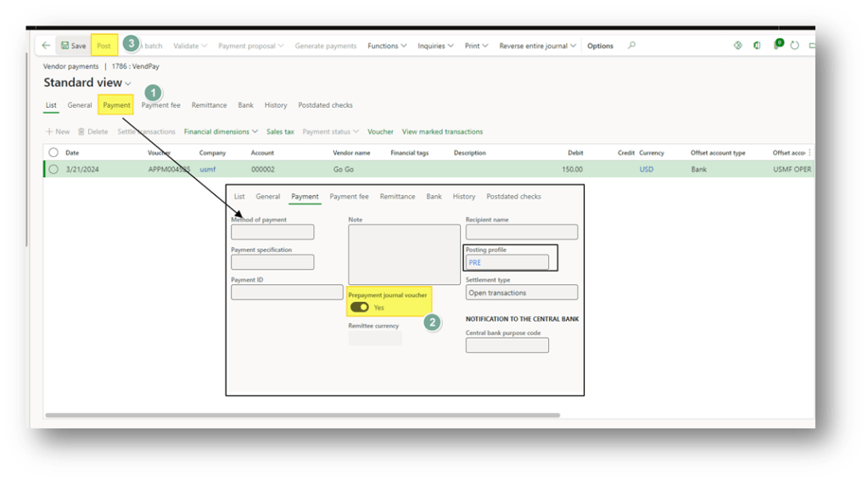868x481 pixels.
Task: Click the Posting profile field
Action: point(507,263)
